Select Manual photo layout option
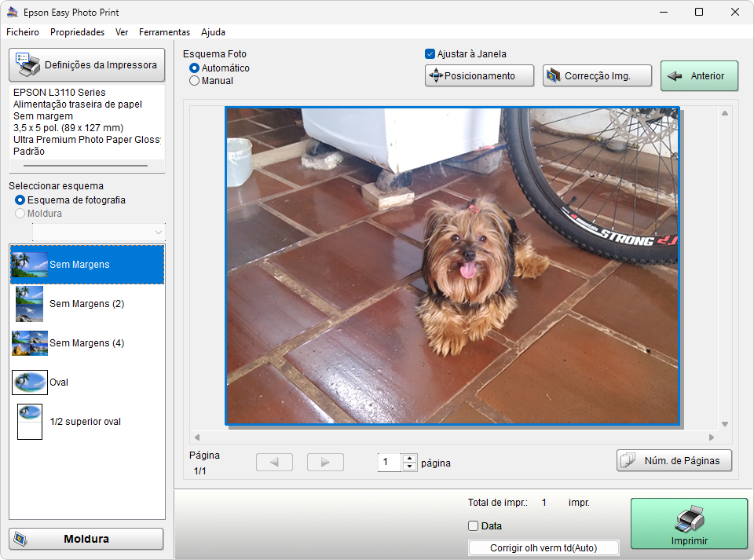 click(194, 81)
